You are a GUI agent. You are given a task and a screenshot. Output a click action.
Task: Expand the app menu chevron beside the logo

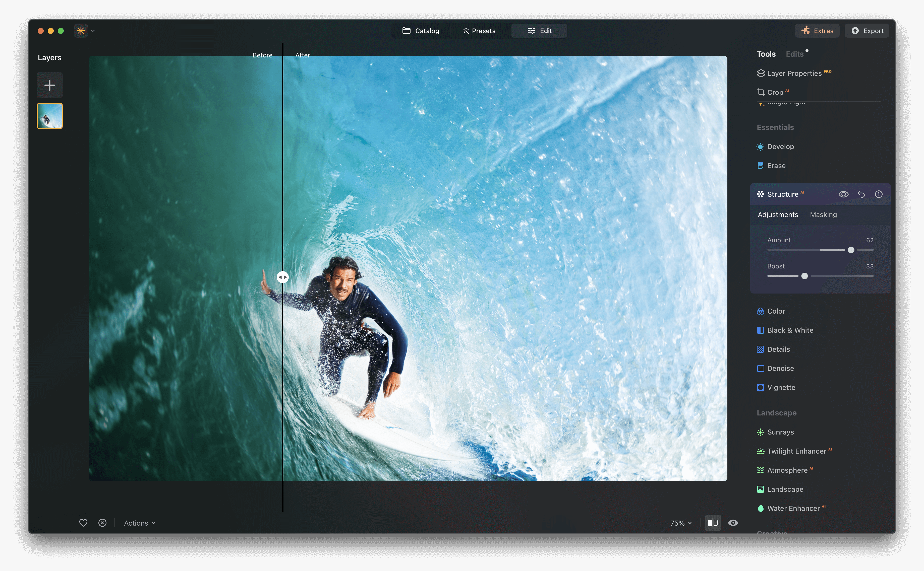tap(93, 31)
